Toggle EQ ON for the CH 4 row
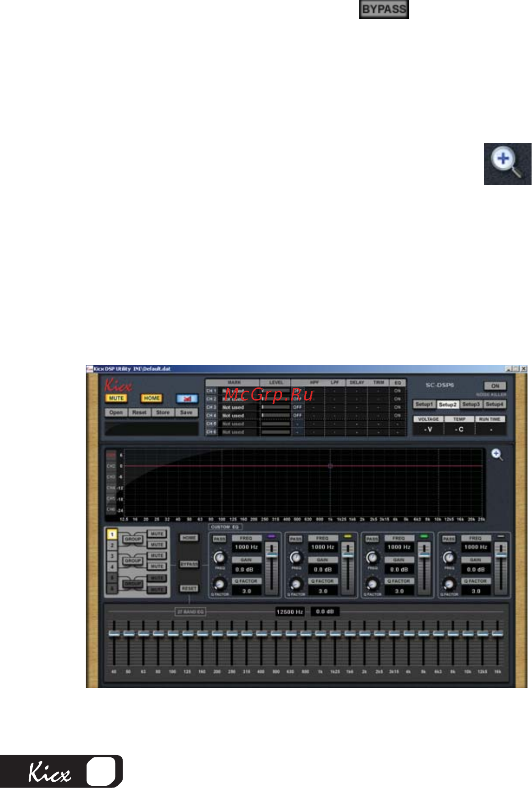This screenshot has width=532, height=788. pyautogui.click(x=397, y=415)
